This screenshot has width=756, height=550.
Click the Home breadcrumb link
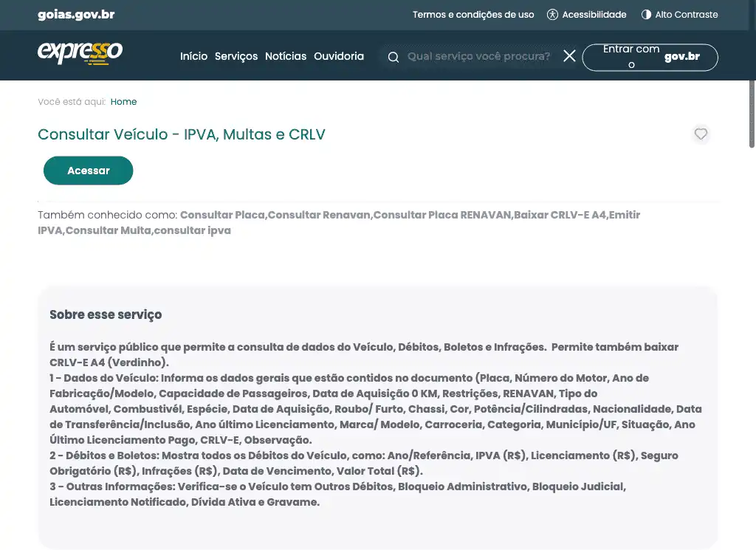coord(123,102)
